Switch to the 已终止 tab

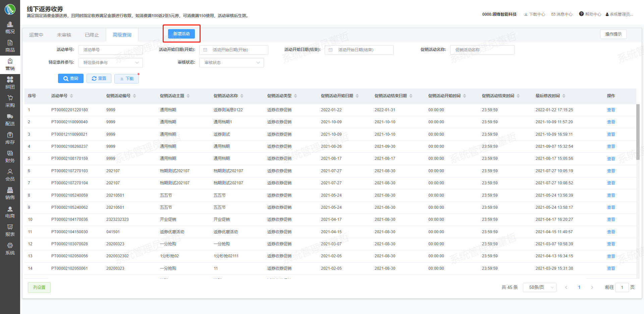pyautogui.click(x=92, y=35)
